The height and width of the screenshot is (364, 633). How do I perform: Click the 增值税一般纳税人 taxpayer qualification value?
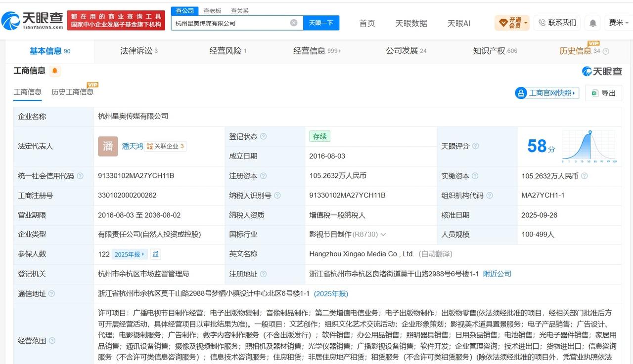tap(337, 215)
